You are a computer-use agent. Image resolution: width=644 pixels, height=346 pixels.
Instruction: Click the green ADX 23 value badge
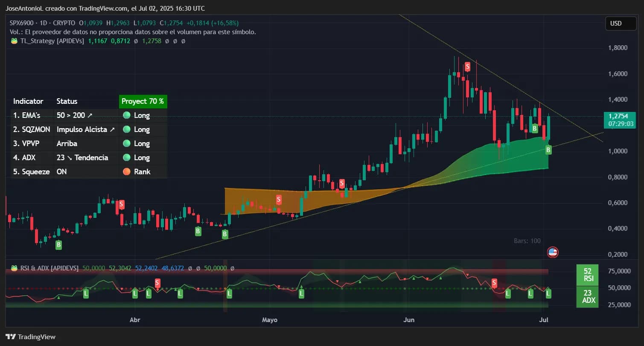pos(588,296)
